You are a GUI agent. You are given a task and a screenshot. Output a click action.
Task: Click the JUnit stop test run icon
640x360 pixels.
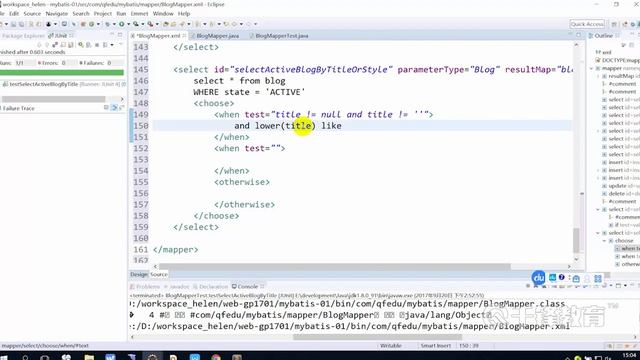(97, 44)
